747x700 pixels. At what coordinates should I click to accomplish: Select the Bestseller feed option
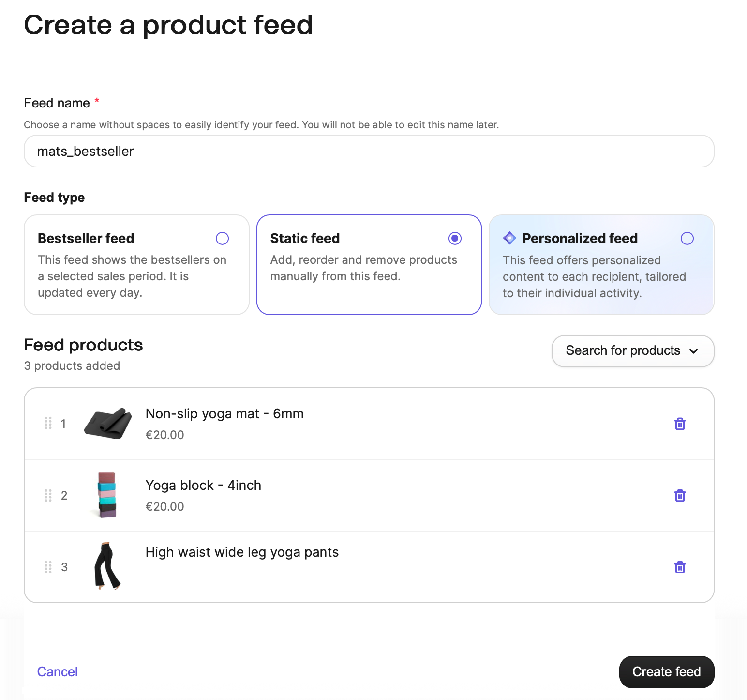coord(222,238)
